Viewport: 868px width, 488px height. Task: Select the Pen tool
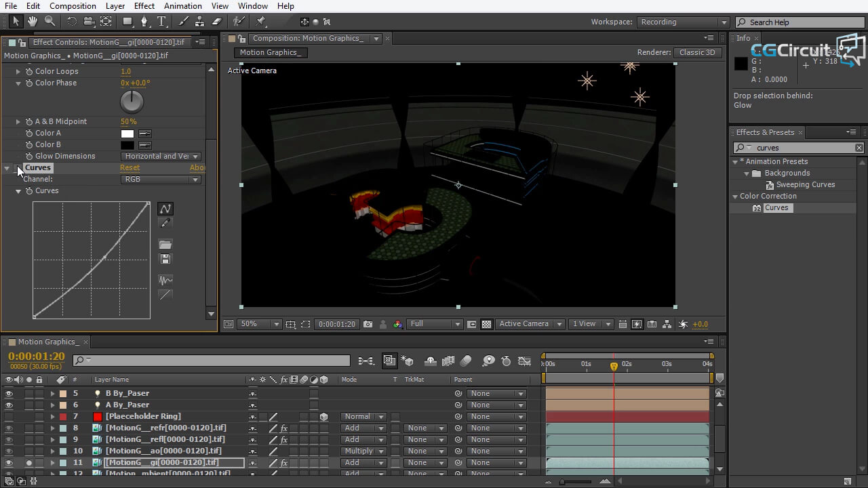point(144,22)
